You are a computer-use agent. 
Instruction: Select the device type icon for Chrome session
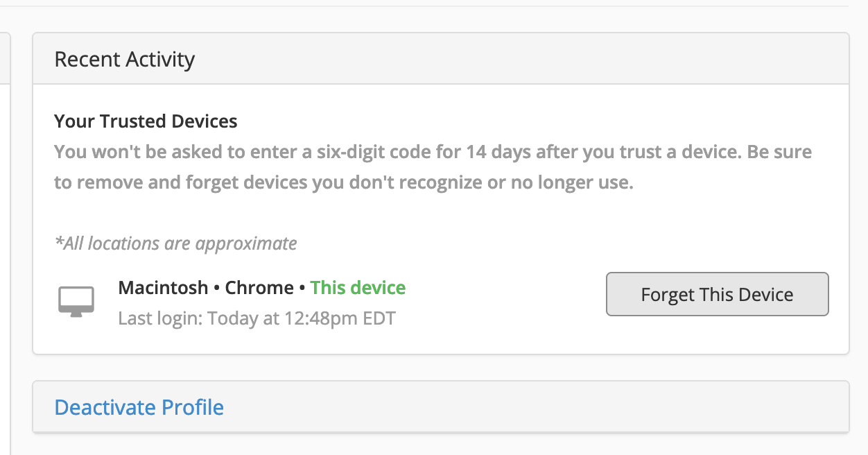[x=76, y=300]
